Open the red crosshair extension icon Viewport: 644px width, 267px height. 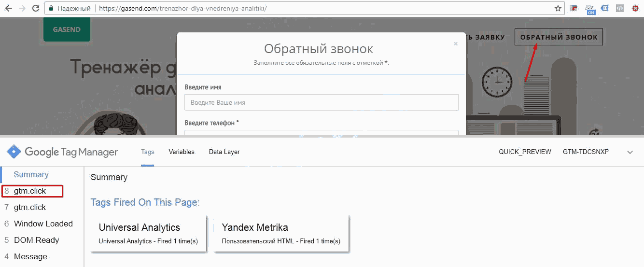635,8
